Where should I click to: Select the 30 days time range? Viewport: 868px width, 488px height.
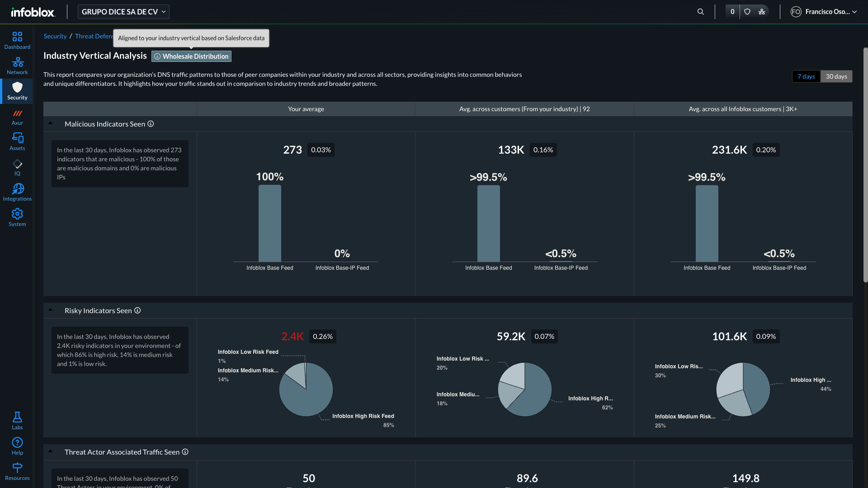coord(836,76)
